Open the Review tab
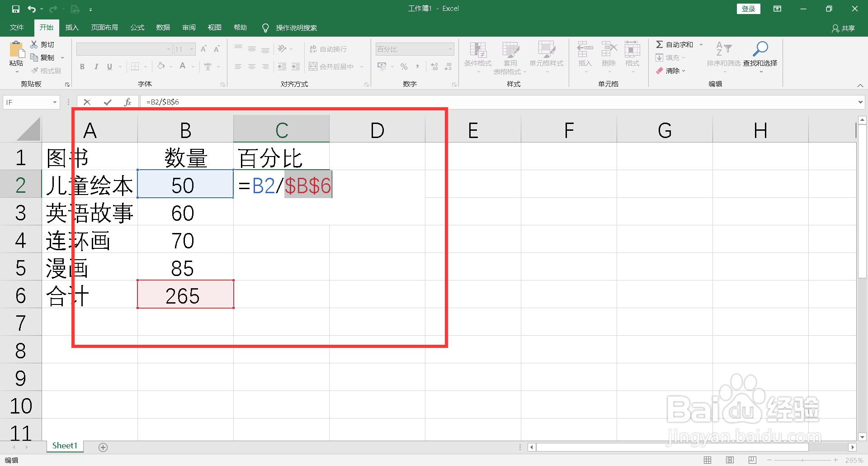The height and width of the screenshot is (466, 868). (x=189, y=28)
